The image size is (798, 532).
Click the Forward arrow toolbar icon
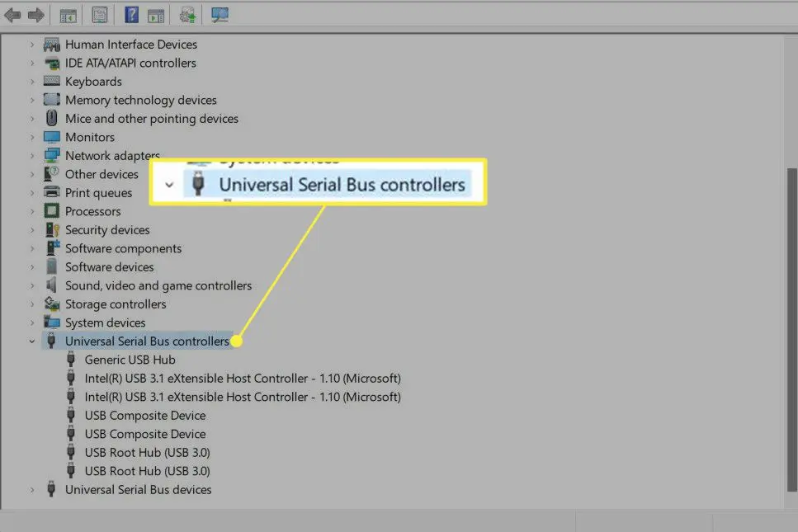coord(35,15)
